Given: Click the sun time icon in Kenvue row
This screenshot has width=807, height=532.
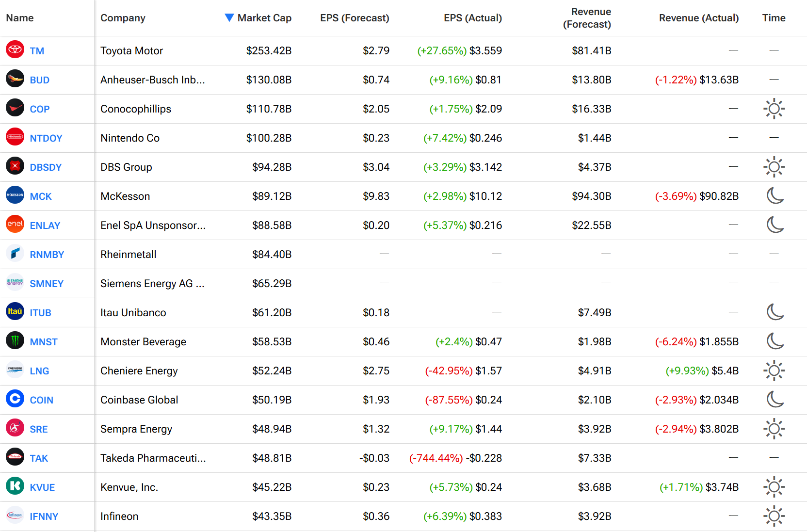Looking at the screenshot, I should 774,487.
